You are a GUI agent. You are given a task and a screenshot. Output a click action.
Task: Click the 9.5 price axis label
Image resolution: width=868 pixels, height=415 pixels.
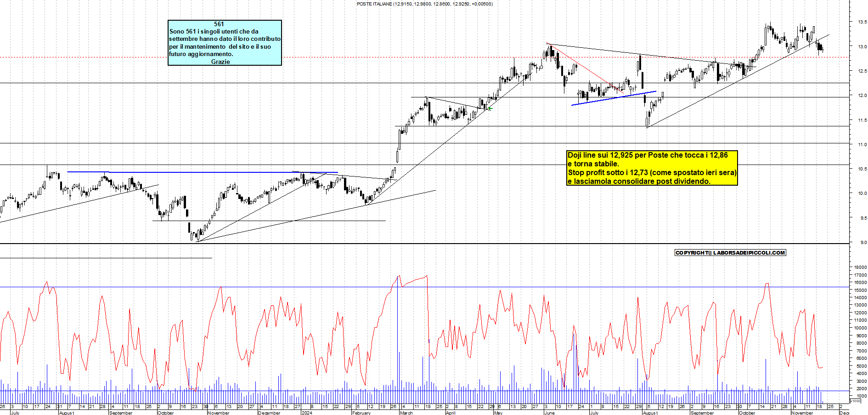pyautogui.click(x=863, y=218)
